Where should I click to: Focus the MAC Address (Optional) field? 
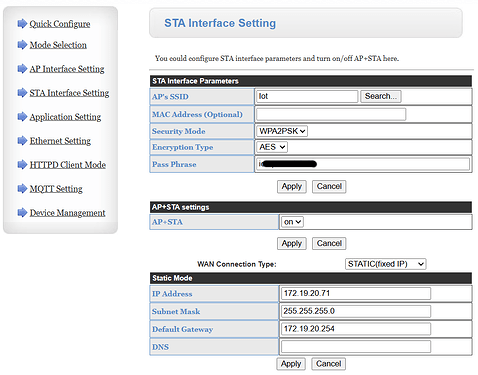[x=331, y=114]
